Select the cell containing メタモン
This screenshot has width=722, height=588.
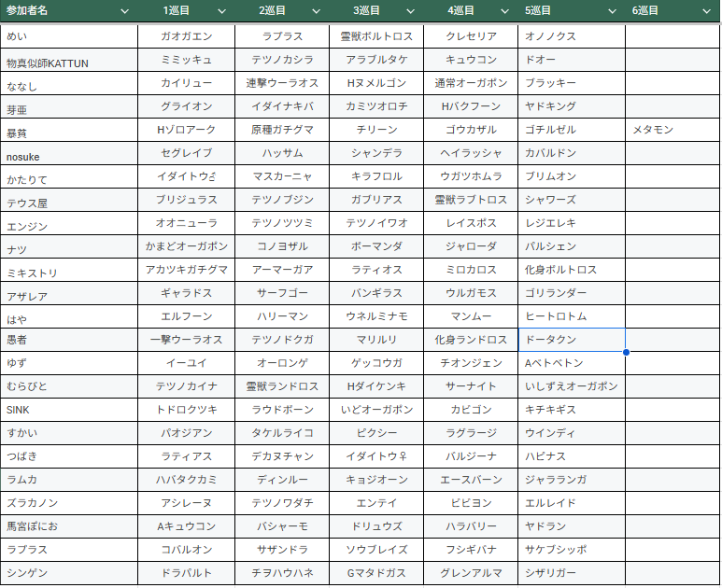pyautogui.click(x=672, y=130)
